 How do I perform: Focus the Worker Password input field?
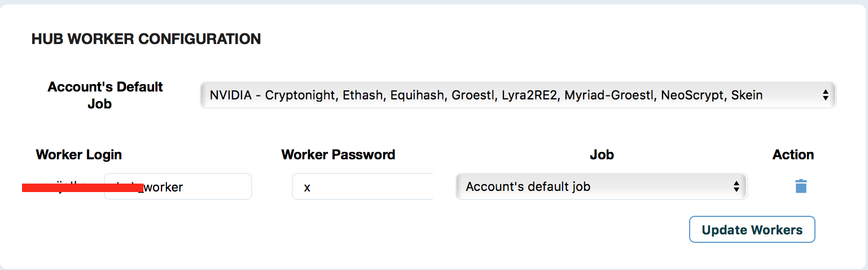(x=362, y=187)
